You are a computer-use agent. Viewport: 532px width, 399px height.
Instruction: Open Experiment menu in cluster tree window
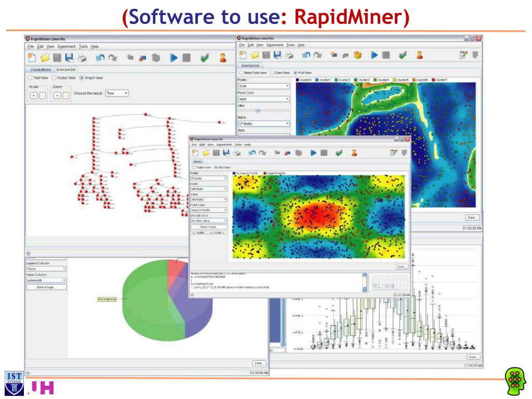[x=66, y=46]
